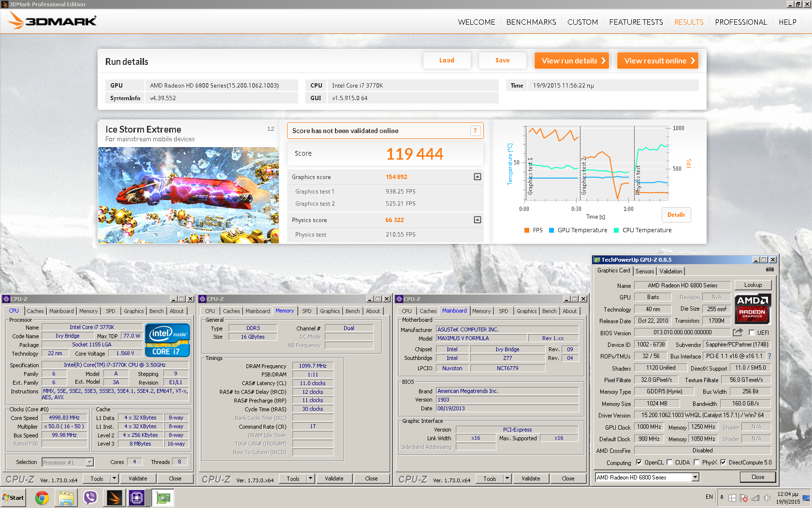Go to the FEATURE TESTS tab

point(636,22)
